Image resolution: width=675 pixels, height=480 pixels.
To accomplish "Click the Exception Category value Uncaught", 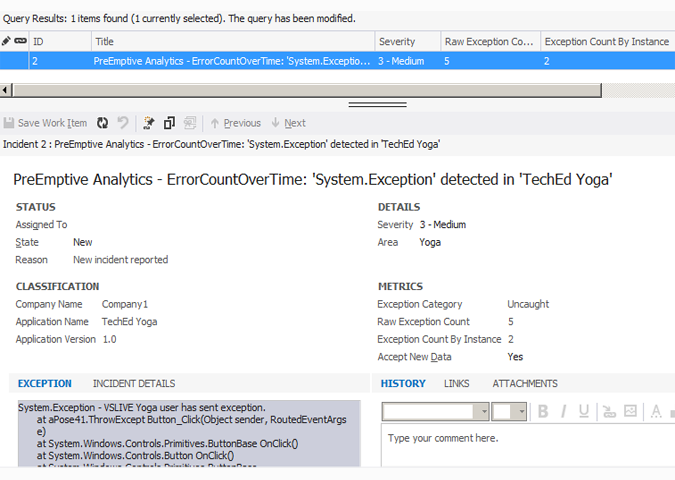I will point(528,304).
